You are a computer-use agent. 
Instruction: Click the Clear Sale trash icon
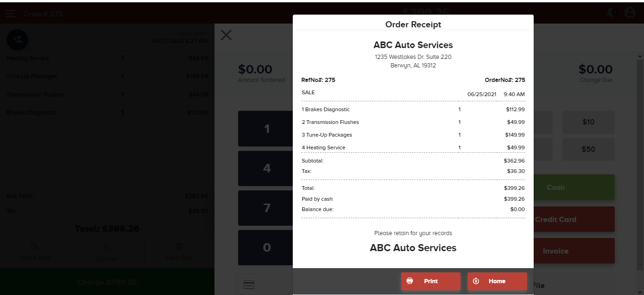180,247
